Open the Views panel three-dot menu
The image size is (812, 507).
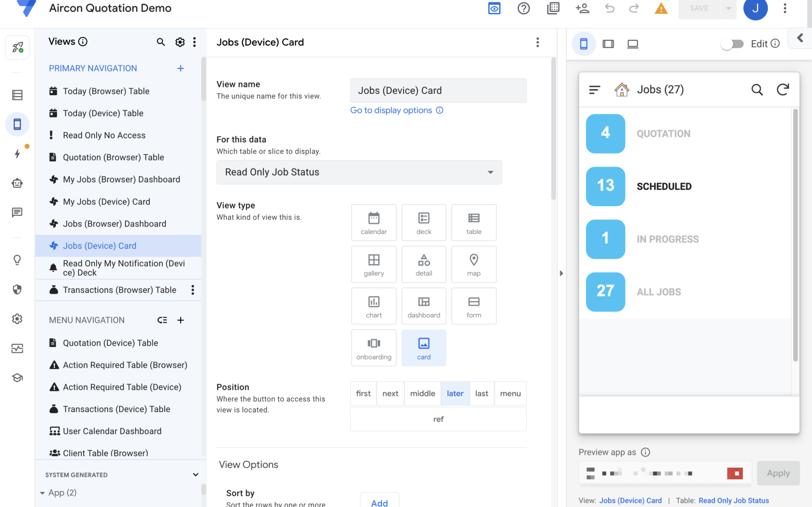tap(194, 42)
